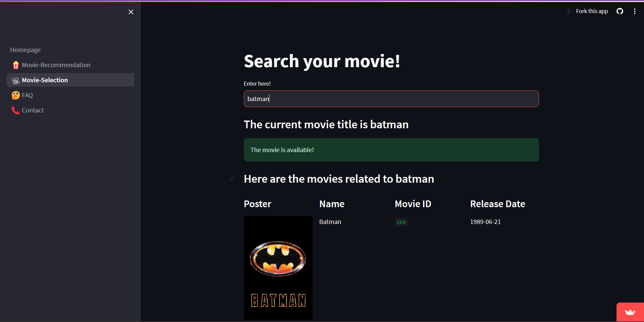Click the movie ID badge 268
Image resolution: width=644 pixels, height=322 pixels.
[x=401, y=222]
